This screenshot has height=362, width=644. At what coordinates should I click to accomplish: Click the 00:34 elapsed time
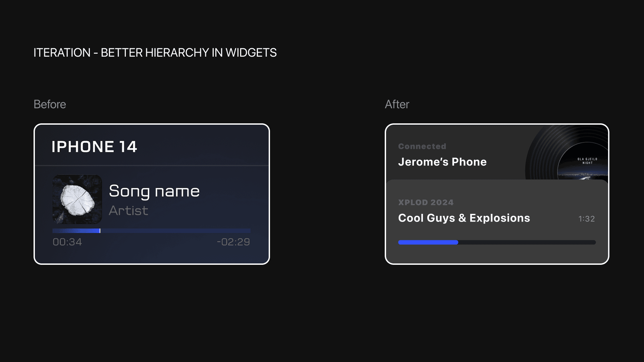tap(67, 242)
